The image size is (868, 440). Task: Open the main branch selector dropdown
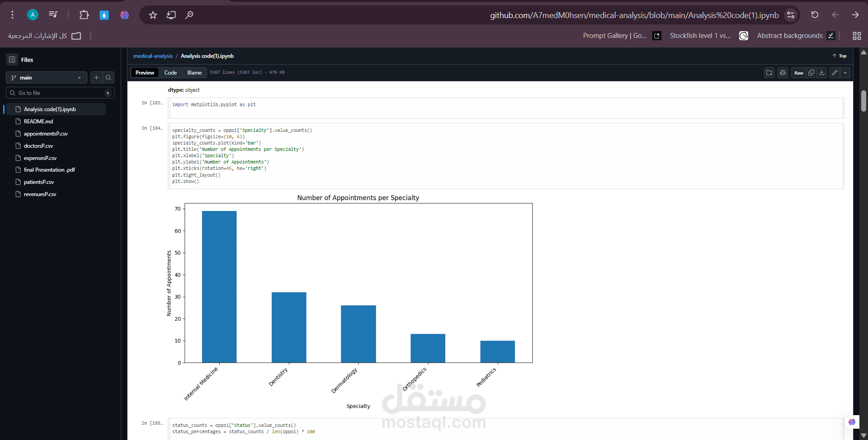pyautogui.click(x=47, y=78)
